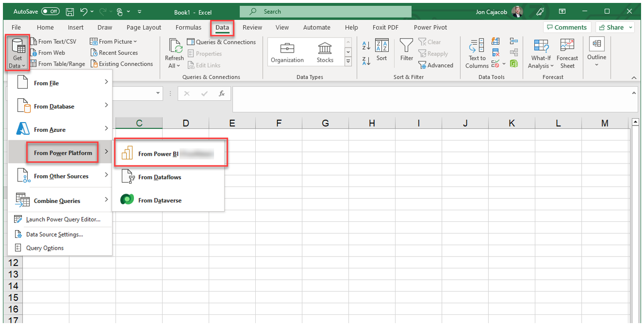
Task: Launch Text to Columns wizard
Action: 476,54
